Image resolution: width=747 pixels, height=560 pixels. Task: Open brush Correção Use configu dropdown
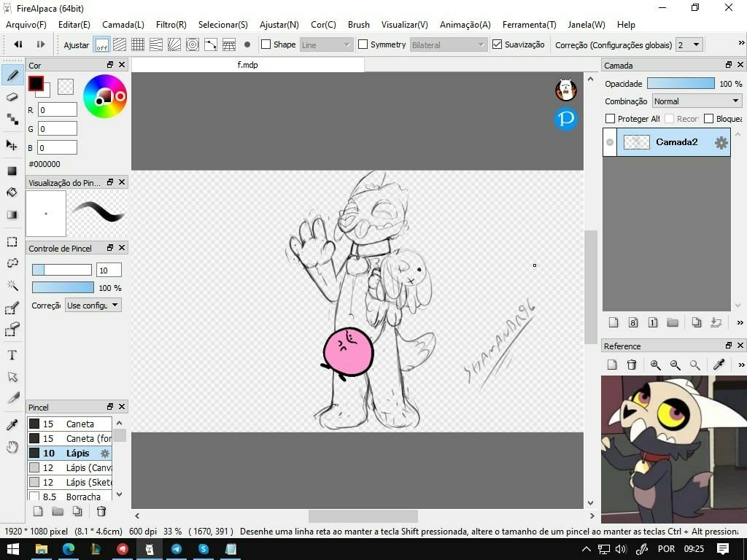(93, 306)
